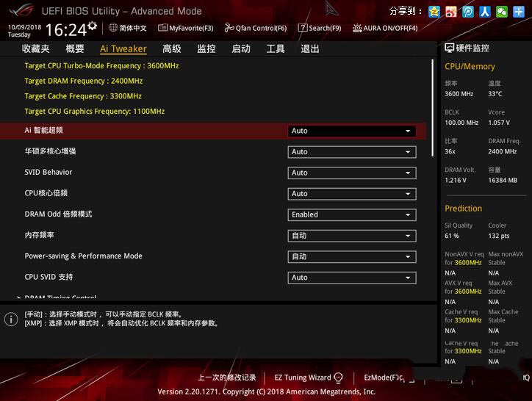Click the 16384 MB capacity value
This screenshot has width=532, height=401.
tap(503, 181)
